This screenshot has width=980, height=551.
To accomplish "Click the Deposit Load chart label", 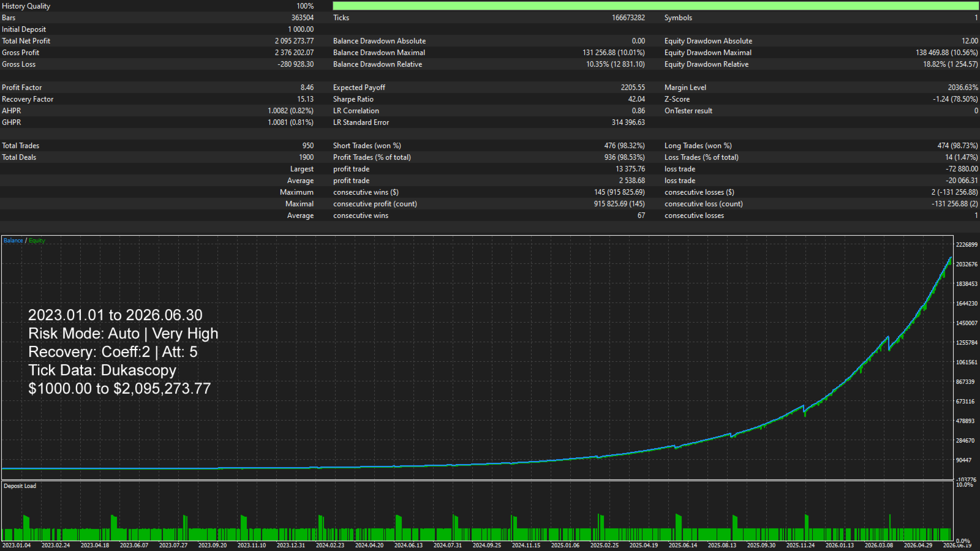I will 20,486.
